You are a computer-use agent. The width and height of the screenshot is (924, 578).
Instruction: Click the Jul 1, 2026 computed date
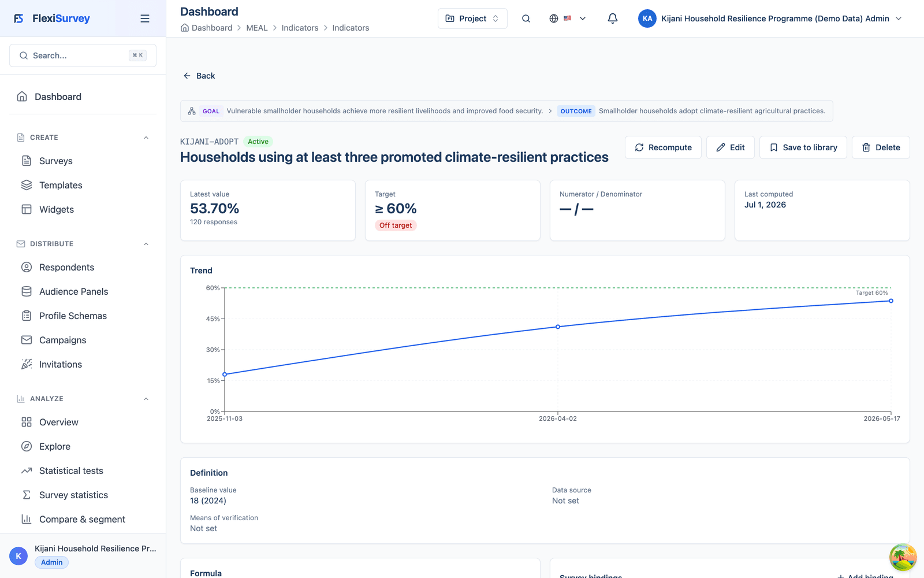(765, 205)
